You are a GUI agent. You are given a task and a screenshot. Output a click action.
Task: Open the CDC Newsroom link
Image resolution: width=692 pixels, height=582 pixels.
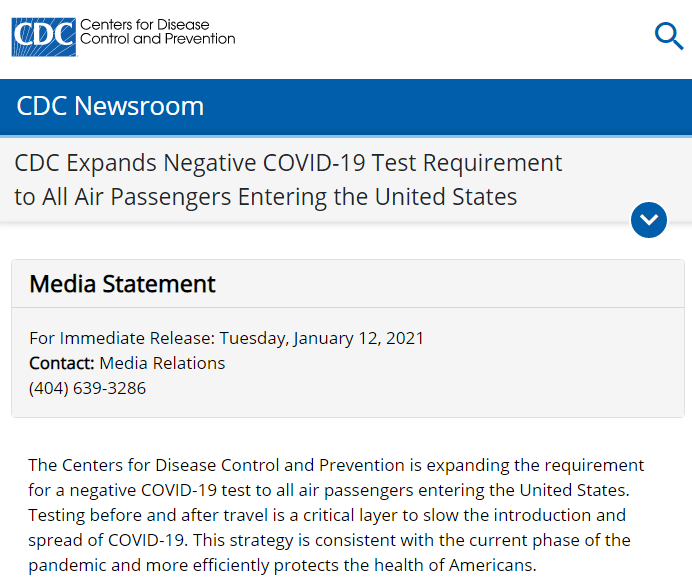[110, 106]
